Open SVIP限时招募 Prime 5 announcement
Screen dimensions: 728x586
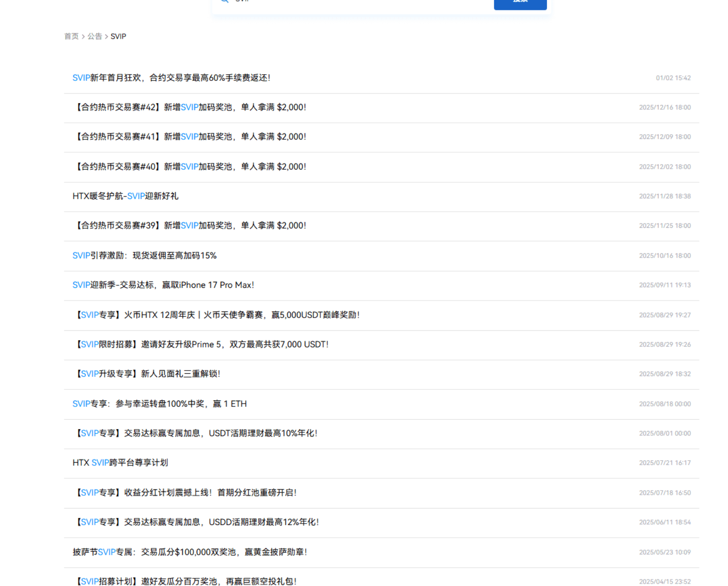point(200,345)
